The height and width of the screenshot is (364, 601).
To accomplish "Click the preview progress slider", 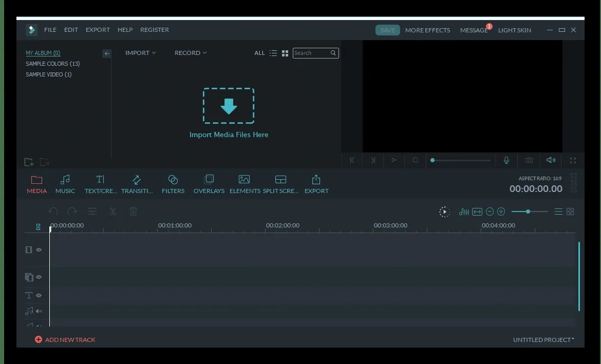I will point(460,160).
